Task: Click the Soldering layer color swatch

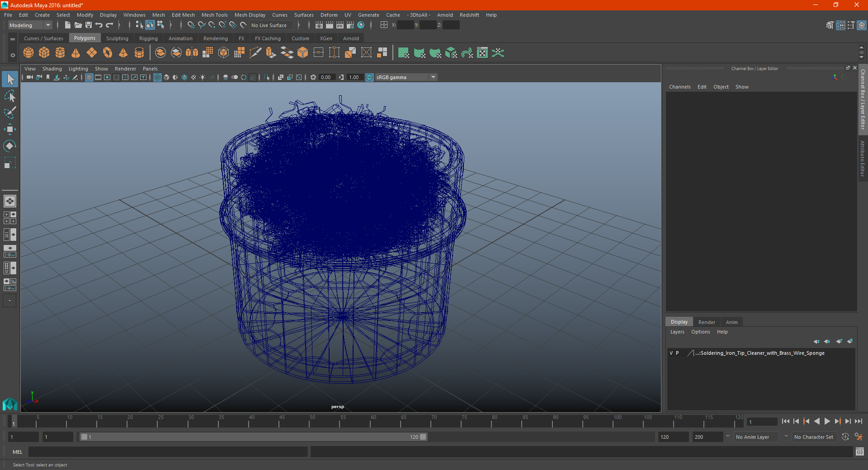Action: click(x=690, y=353)
